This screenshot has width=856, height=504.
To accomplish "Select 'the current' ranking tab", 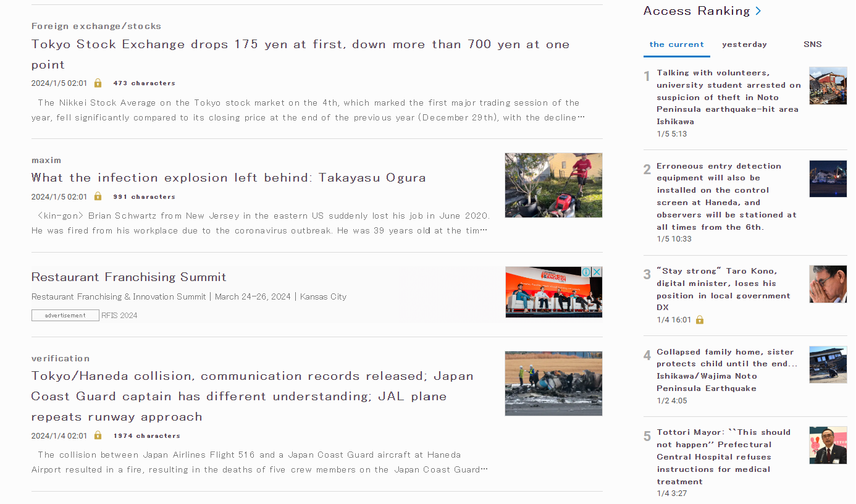I will click(676, 44).
